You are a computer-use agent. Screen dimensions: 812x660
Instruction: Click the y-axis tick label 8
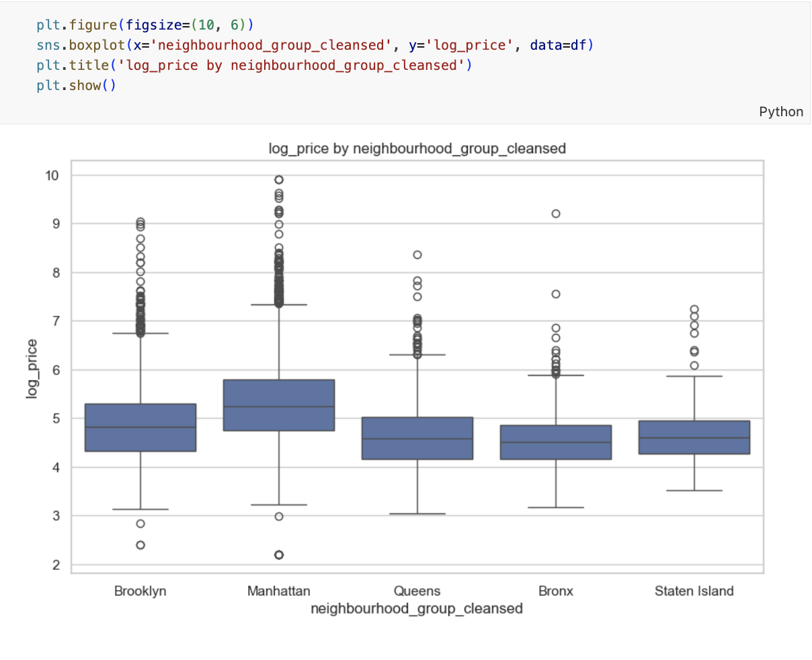click(56, 273)
